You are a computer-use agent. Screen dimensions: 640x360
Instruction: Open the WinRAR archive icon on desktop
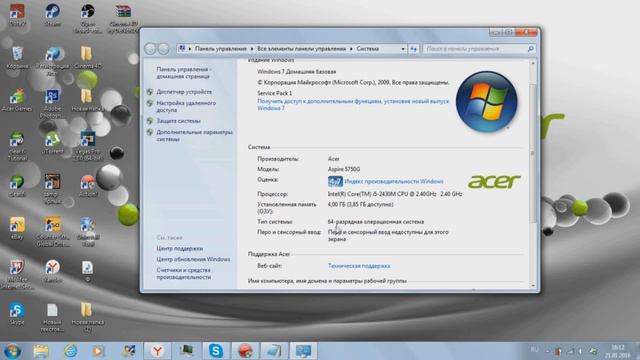coord(122,18)
